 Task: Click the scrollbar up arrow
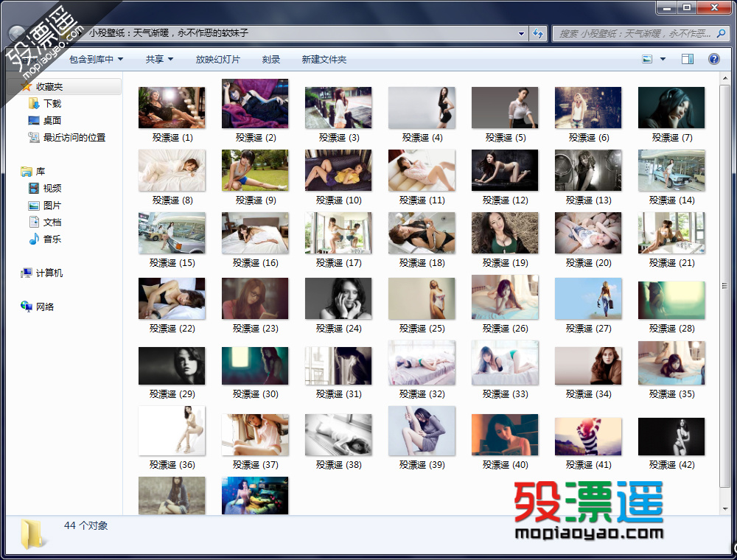[x=724, y=78]
